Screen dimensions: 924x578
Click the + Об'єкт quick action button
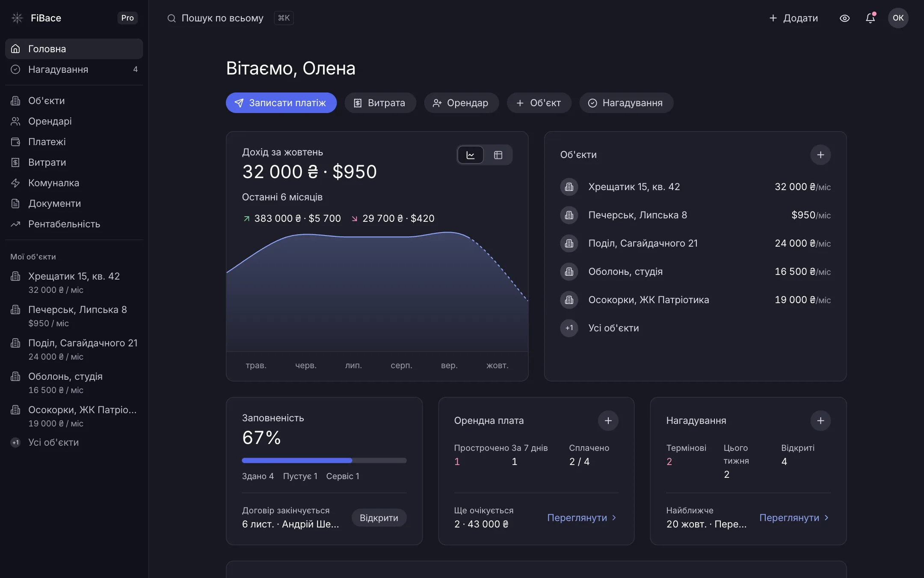click(539, 103)
